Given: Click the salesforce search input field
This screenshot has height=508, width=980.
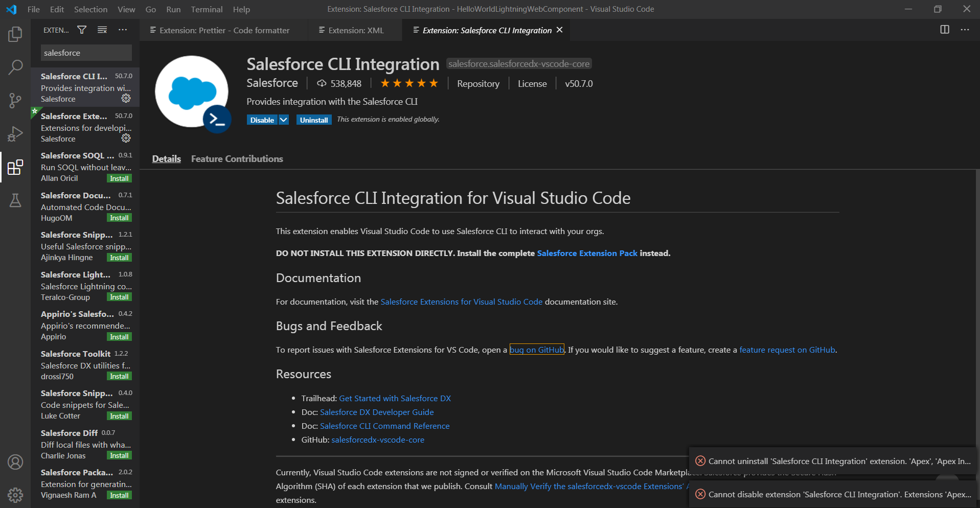Looking at the screenshot, I should [85, 52].
